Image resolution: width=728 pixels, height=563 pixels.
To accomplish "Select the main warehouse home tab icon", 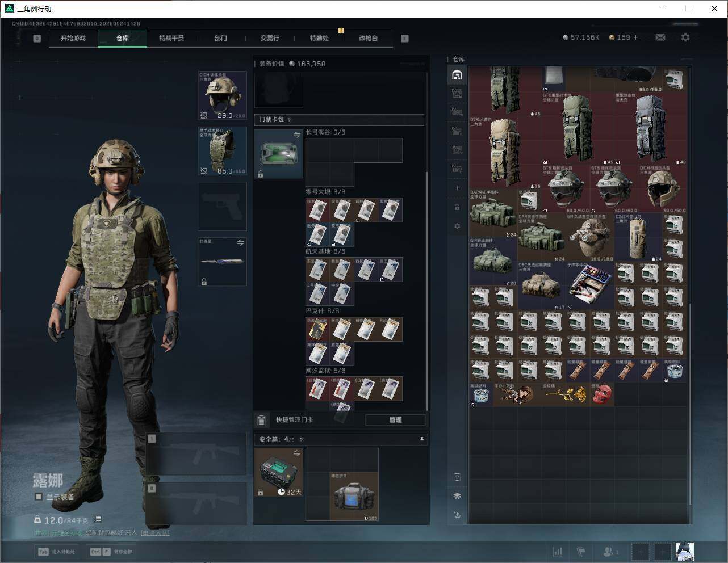I will point(457,75).
